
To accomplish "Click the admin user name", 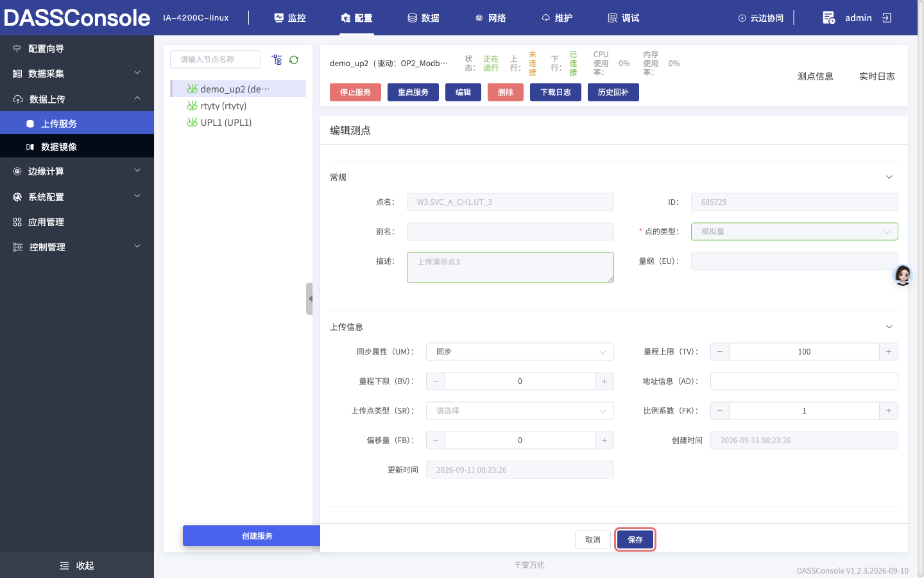I will (858, 18).
